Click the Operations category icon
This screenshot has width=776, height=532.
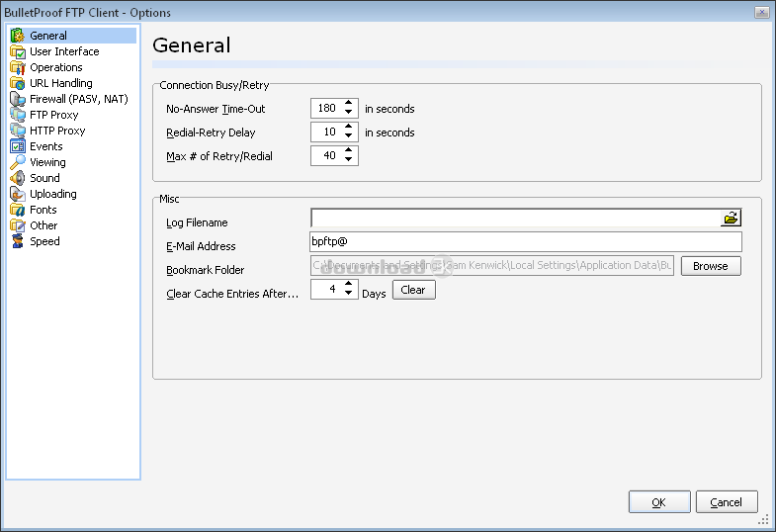coord(18,67)
